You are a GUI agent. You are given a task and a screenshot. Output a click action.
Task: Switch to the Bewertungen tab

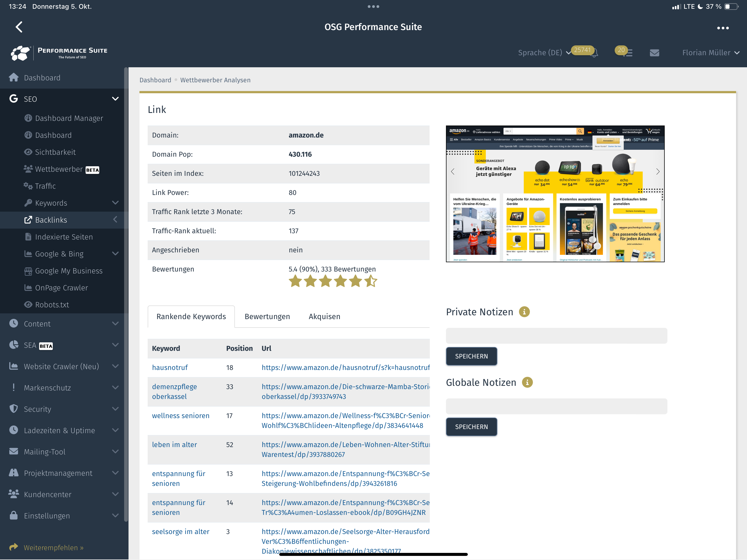[x=267, y=316]
